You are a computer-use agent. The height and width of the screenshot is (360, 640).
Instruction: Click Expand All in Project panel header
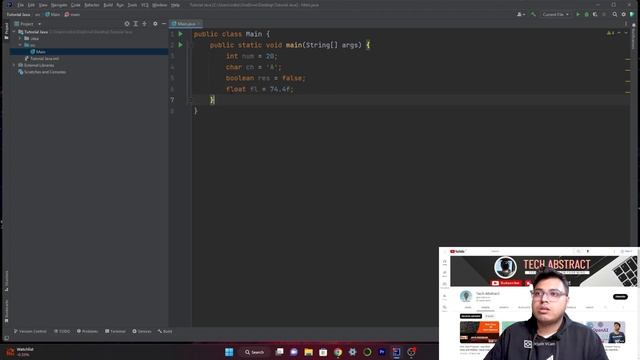pyautogui.click(x=136, y=24)
